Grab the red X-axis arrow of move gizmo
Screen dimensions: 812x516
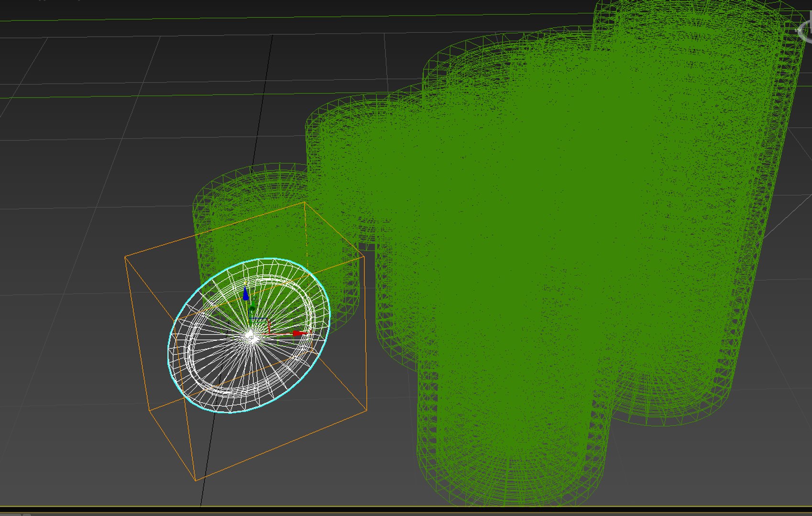pos(300,333)
